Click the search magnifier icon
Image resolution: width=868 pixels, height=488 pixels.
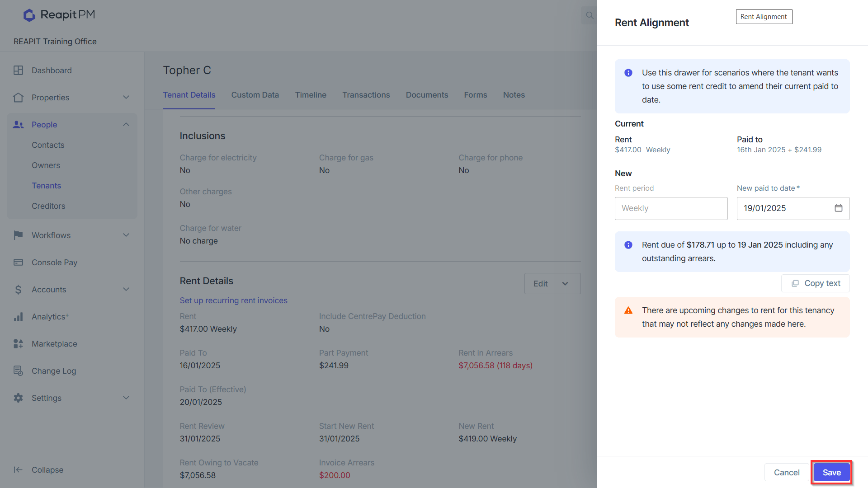pyautogui.click(x=590, y=15)
